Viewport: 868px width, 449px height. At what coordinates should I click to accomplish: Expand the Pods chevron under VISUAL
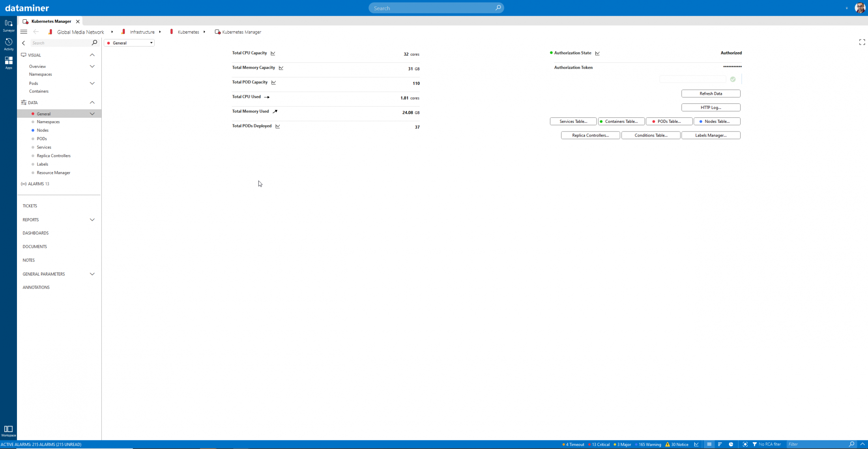click(92, 83)
